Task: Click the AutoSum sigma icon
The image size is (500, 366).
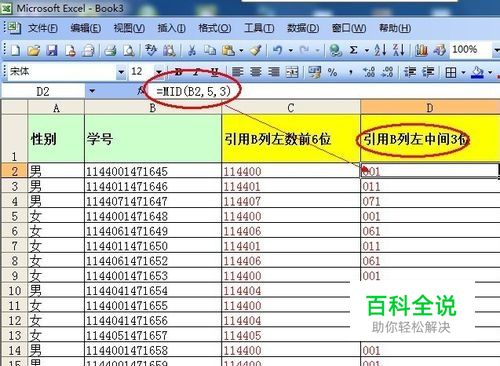Action: 353,50
